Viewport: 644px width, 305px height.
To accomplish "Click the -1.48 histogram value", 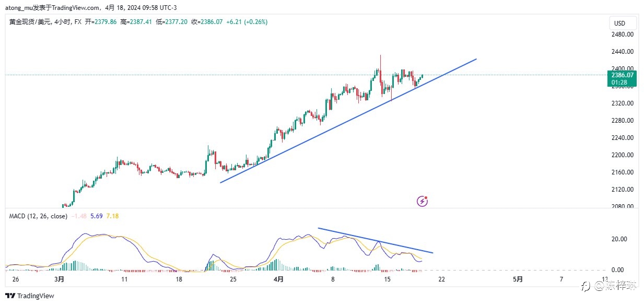I will [x=78, y=216].
